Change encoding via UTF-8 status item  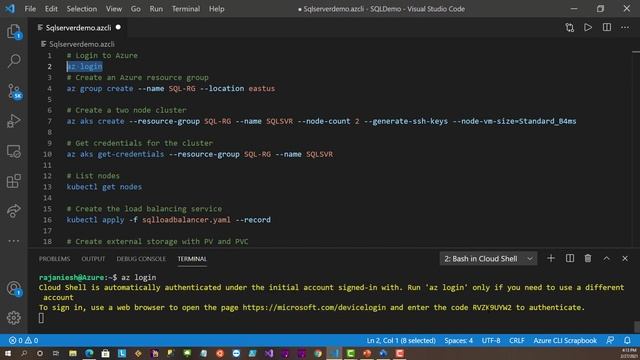pos(491,340)
